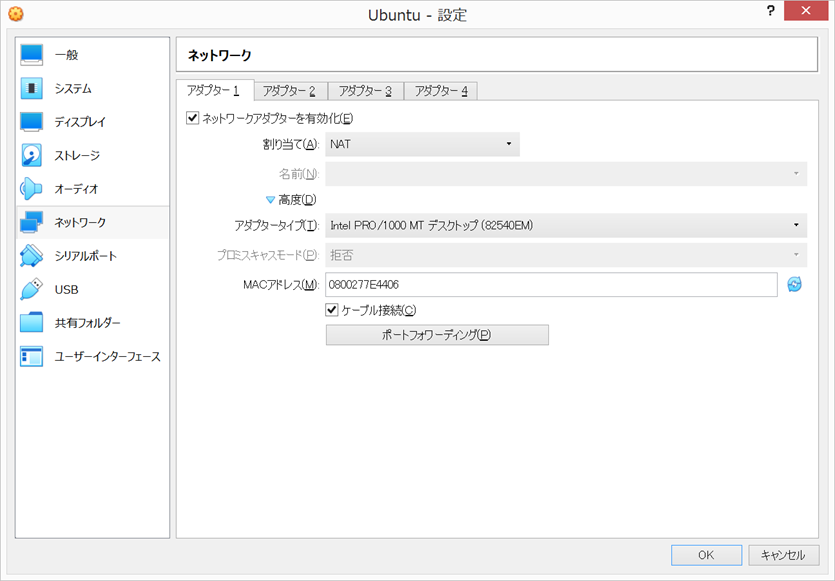Screen dimensions: 835x581
Task: Select the 共有フォルダー folder icon
Action: coord(31,323)
